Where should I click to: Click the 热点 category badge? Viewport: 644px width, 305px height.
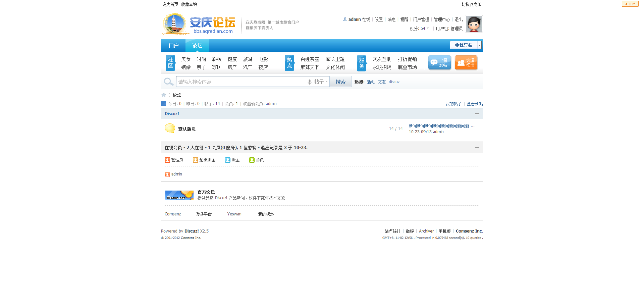pyautogui.click(x=289, y=63)
